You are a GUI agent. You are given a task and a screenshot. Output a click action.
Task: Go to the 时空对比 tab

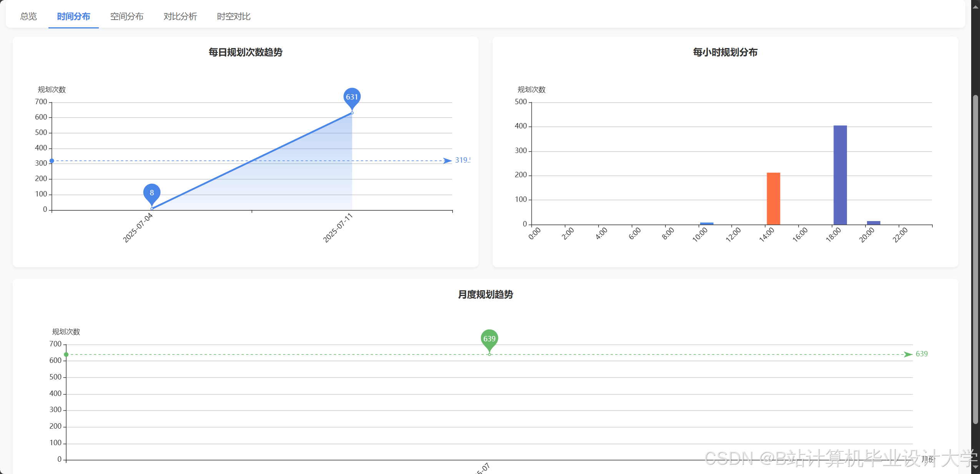(234, 17)
